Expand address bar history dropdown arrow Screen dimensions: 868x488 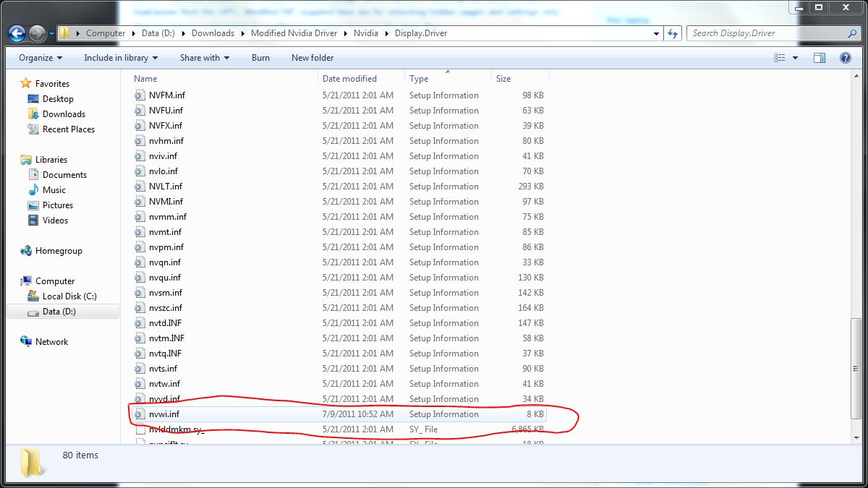pyautogui.click(x=656, y=33)
